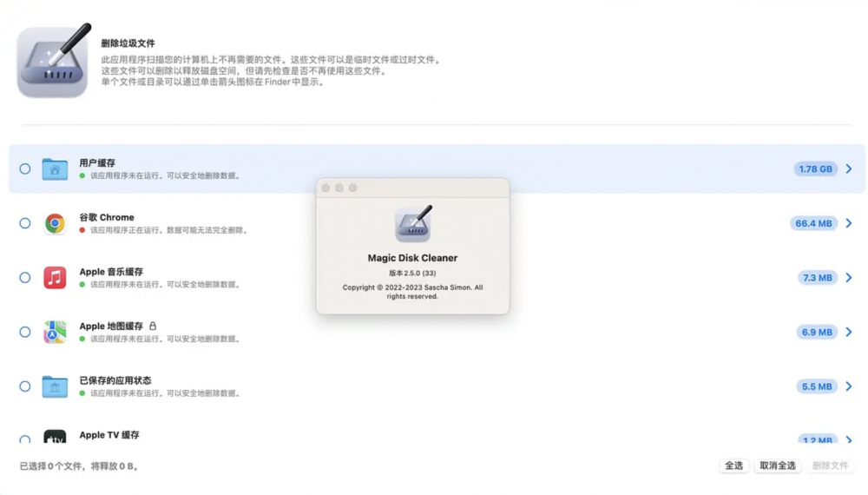
Task: Select the 已保存的应用状态 radio circle
Action: 25,386
